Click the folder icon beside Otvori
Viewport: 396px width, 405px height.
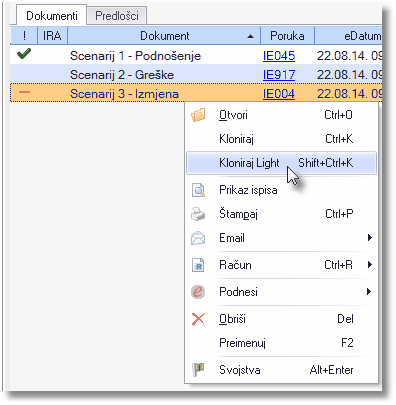[198, 115]
